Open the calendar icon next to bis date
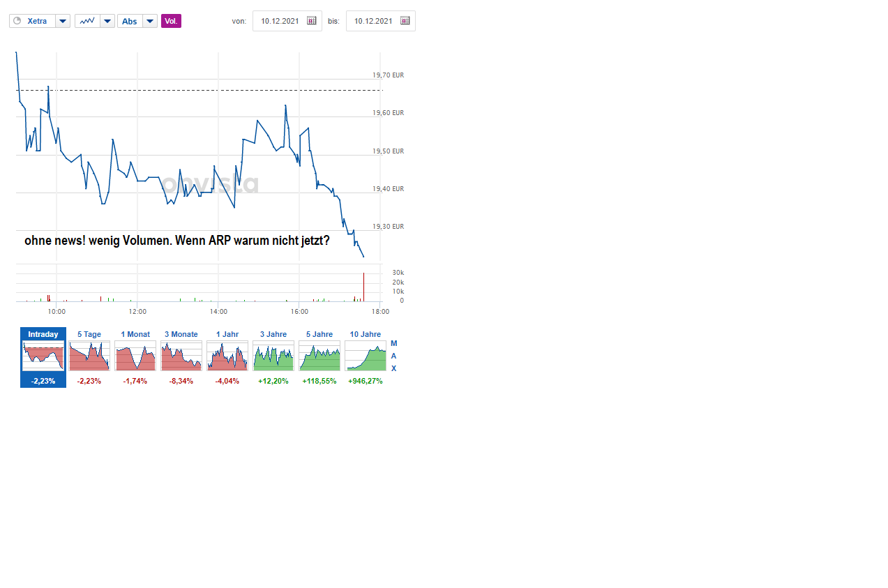The image size is (888, 588). pyautogui.click(x=405, y=20)
